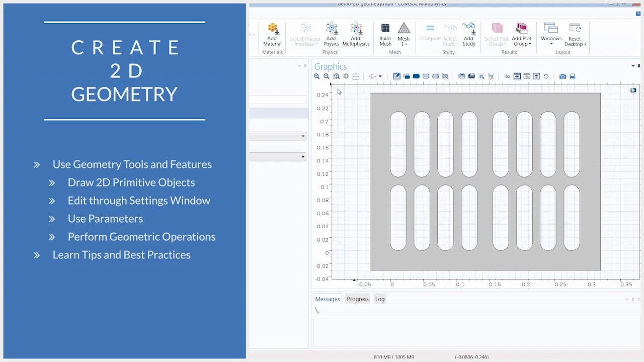Click the Add Plot Group icon
This screenshot has height=362, width=644.
pos(521,28)
